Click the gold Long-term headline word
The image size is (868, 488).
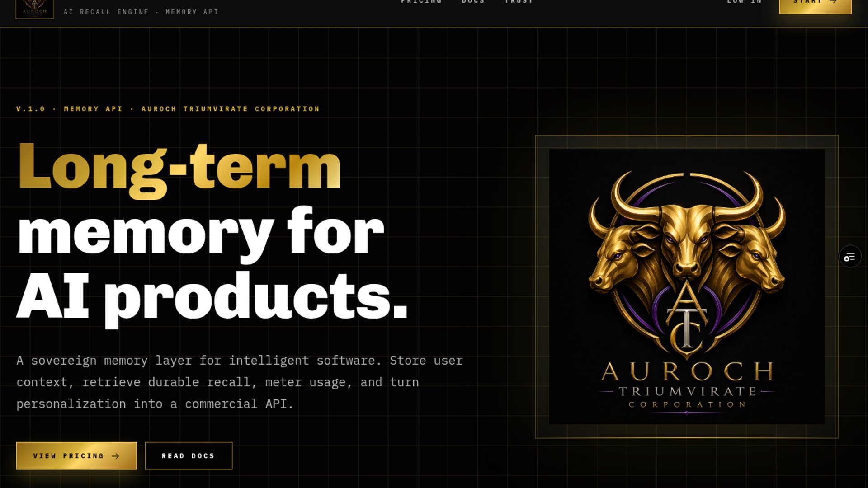click(179, 169)
